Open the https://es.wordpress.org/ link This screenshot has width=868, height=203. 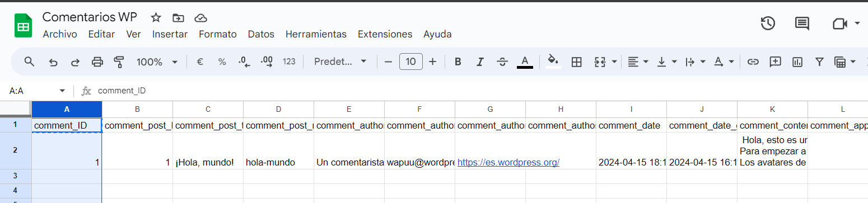[x=508, y=162]
